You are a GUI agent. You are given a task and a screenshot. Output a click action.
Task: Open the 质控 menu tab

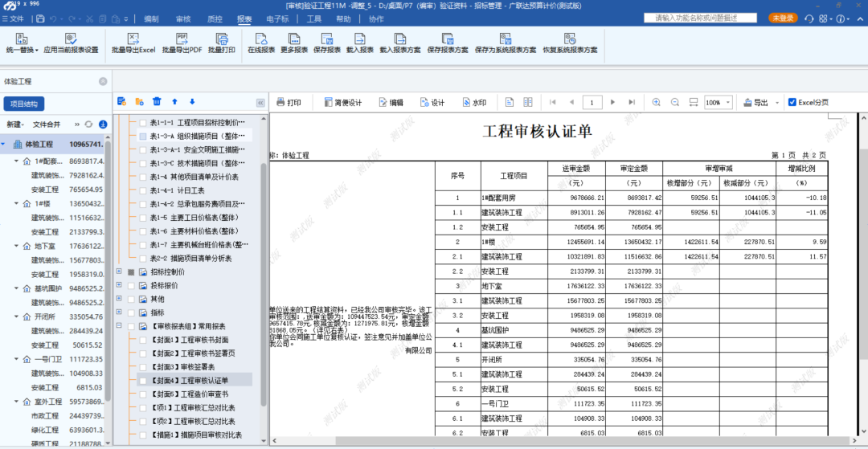[x=215, y=18]
